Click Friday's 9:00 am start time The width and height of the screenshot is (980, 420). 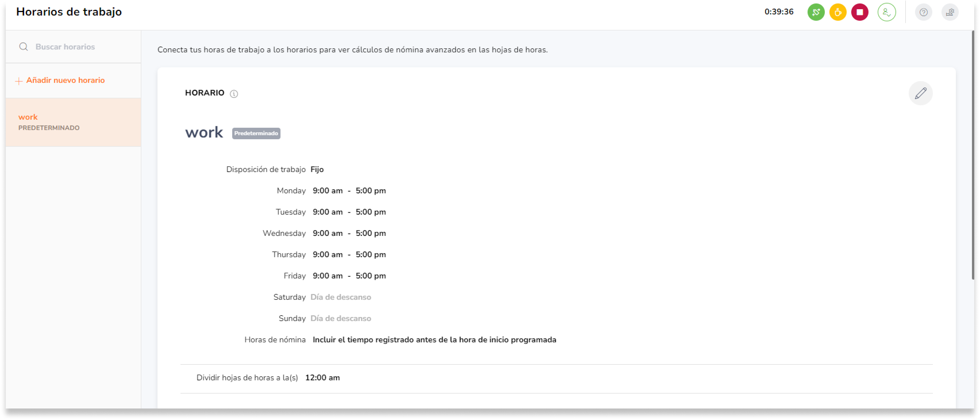pos(328,276)
